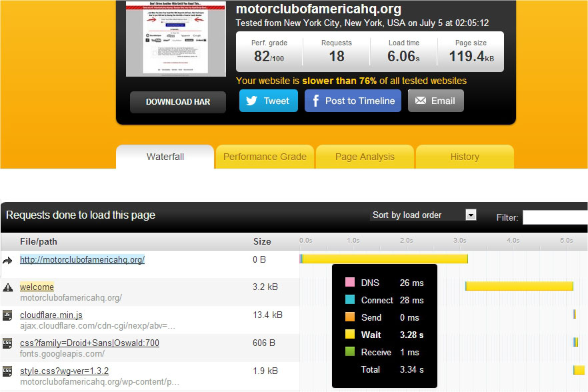This screenshot has width=588, height=392.
Task: Click the fonts.googleapis.com/ path text
Action: (62, 354)
